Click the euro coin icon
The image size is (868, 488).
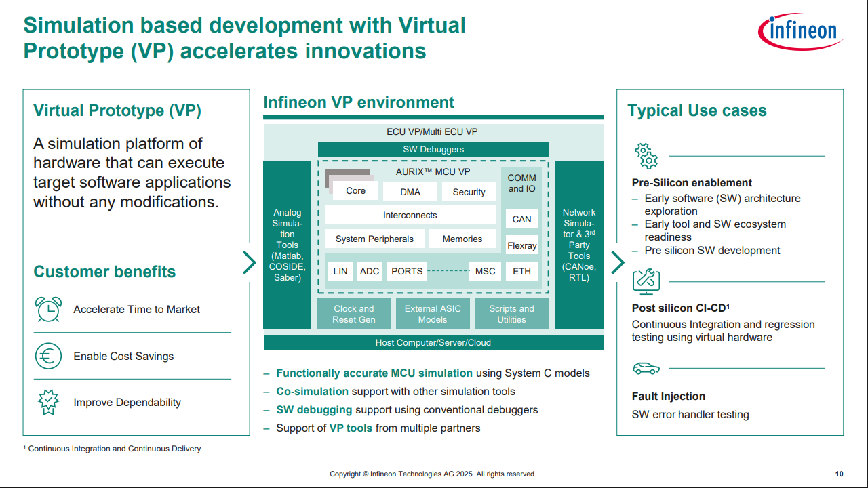(x=48, y=356)
